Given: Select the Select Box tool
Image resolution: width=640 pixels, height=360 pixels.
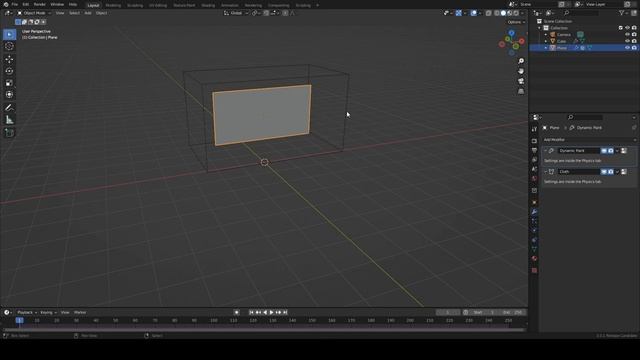Looking at the screenshot, I should pos(9,34).
